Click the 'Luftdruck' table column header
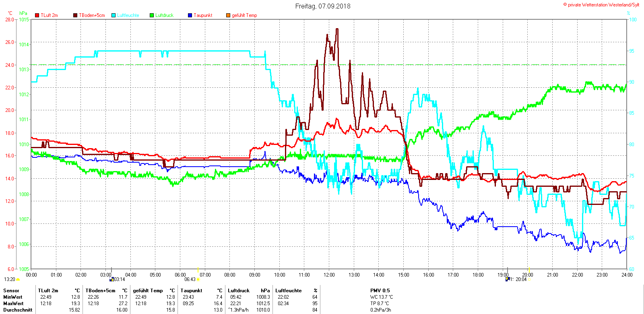The image size is (644, 314). coord(239,291)
